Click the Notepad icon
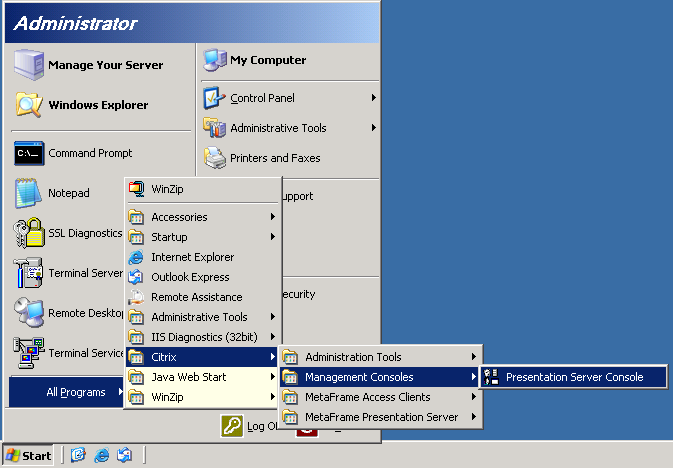The height and width of the screenshot is (468, 673). tap(28, 193)
